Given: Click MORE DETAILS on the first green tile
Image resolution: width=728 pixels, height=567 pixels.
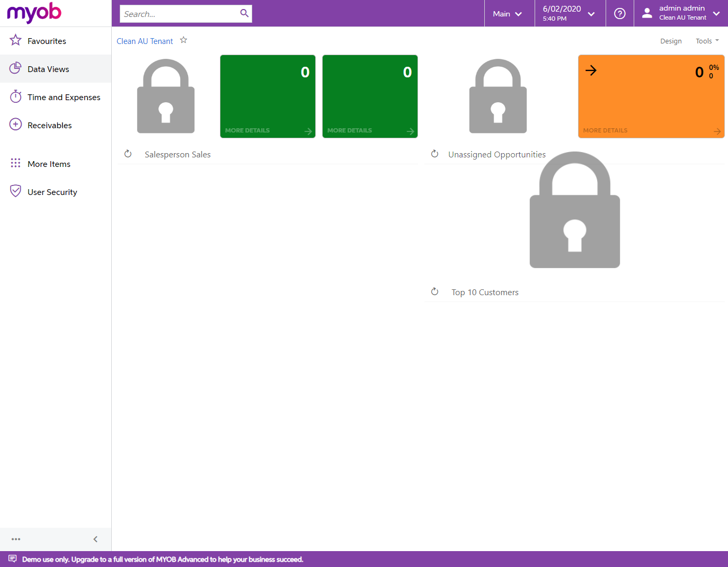Looking at the screenshot, I should pos(247,130).
